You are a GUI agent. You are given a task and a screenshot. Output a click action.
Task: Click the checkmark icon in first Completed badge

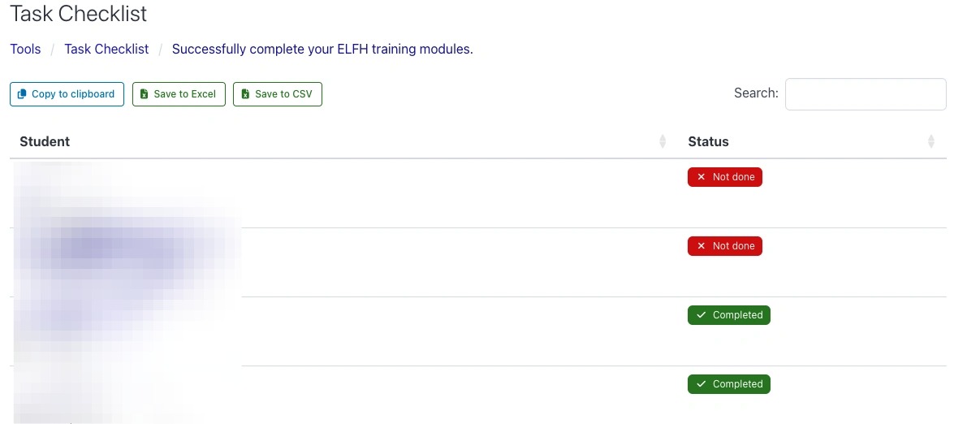click(x=702, y=315)
